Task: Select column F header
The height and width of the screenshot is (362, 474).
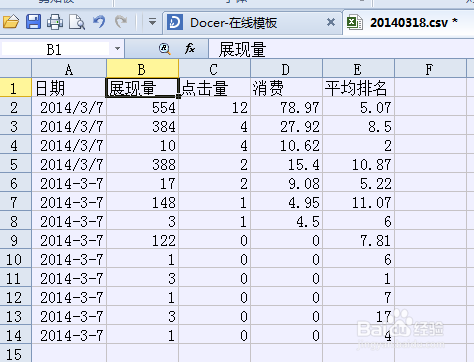Action: click(x=430, y=69)
